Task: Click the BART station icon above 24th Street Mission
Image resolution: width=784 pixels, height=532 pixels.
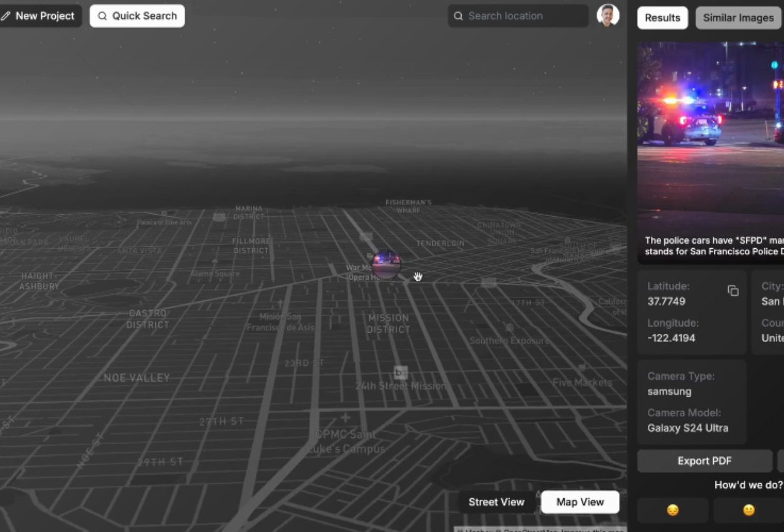Action: point(400,372)
